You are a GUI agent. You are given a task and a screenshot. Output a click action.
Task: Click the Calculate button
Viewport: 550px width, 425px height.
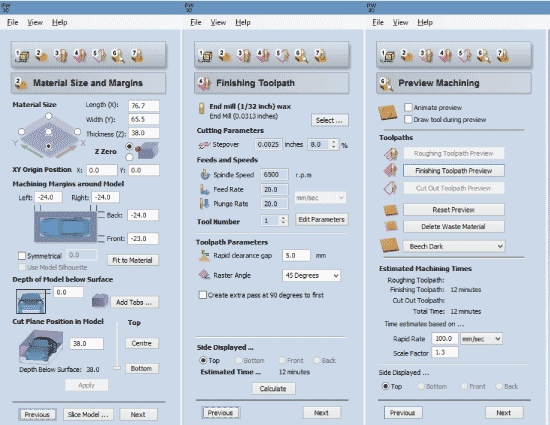pos(273,389)
